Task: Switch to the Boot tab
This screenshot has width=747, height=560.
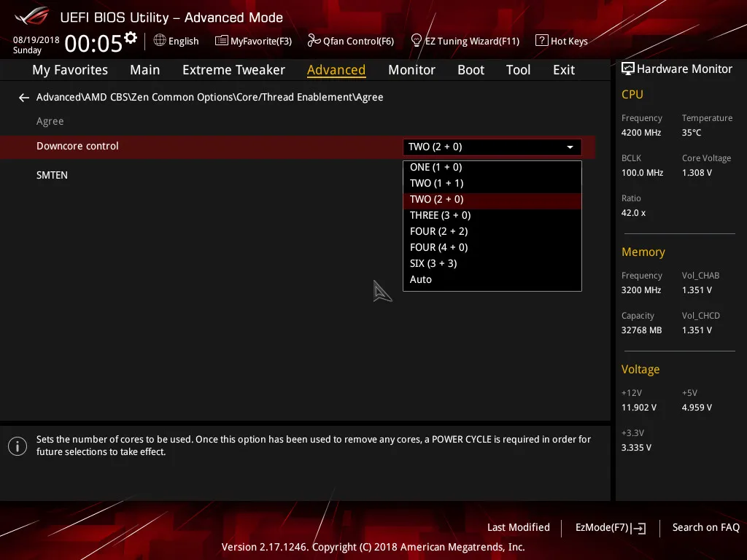Action: [471, 70]
